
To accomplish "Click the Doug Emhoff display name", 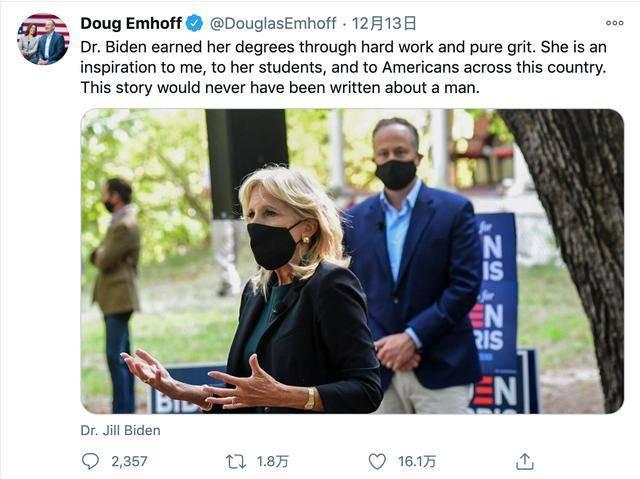I will [x=129, y=23].
